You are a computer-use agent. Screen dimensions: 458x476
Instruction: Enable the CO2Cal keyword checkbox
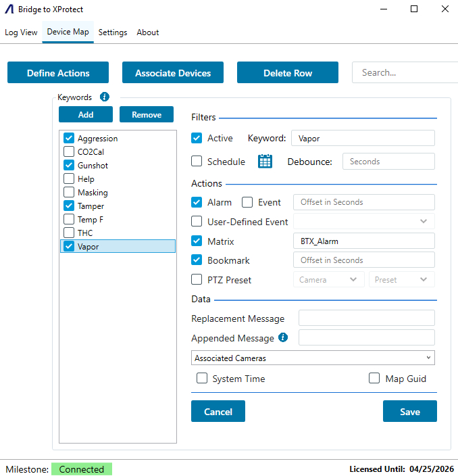(x=69, y=151)
